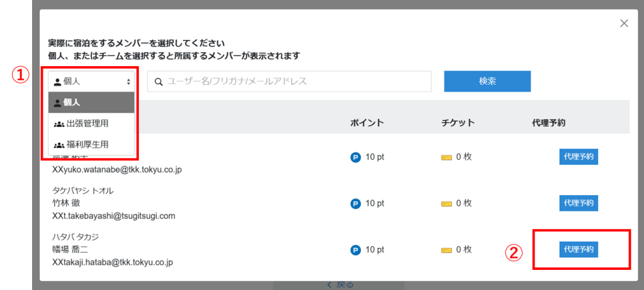Click the ポイント column header
Screen dimensions: 644x290
367,123
